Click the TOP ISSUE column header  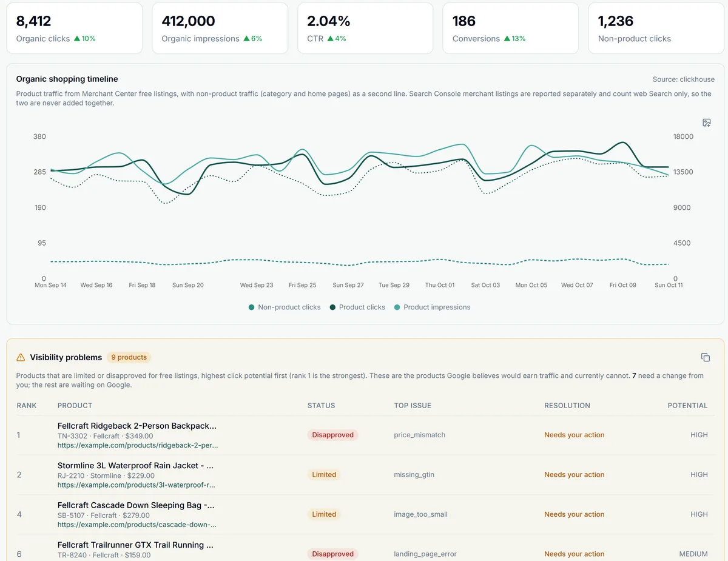(x=413, y=406)
